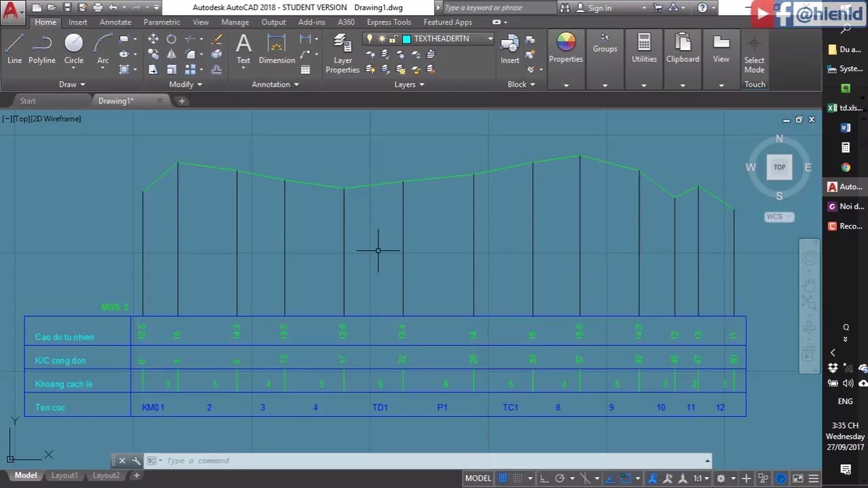The height and width of the screenshot is (488, 868).
Task: Switch to the Insert ribbon tab
Action: click(77, 22)
